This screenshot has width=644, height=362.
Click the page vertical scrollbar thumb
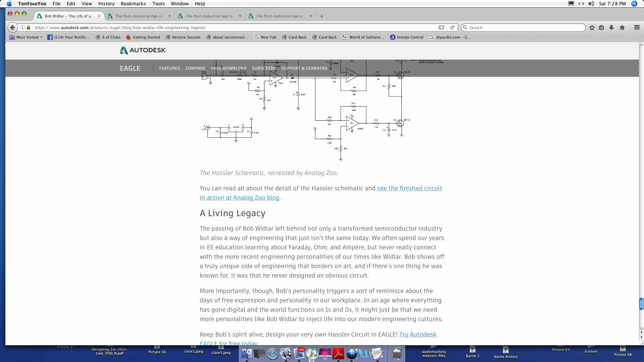[641, 304]
